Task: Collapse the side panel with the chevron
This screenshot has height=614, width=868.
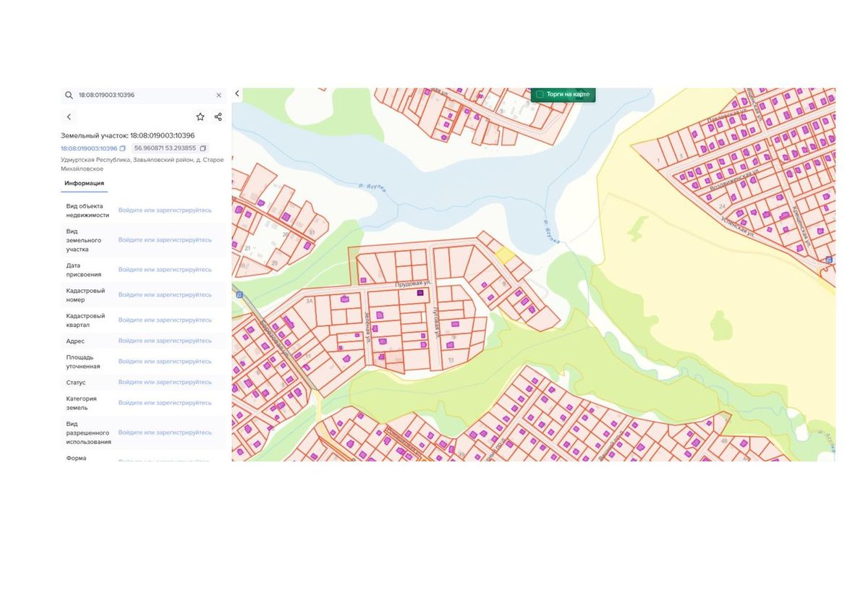Action: pyautogui.click(x=237, y=94)
